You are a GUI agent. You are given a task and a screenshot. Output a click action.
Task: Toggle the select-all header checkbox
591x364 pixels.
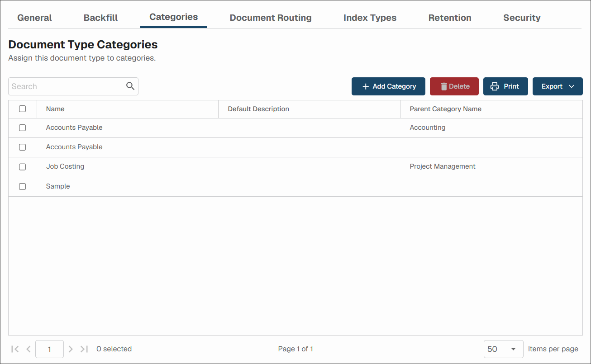[22, 109]
